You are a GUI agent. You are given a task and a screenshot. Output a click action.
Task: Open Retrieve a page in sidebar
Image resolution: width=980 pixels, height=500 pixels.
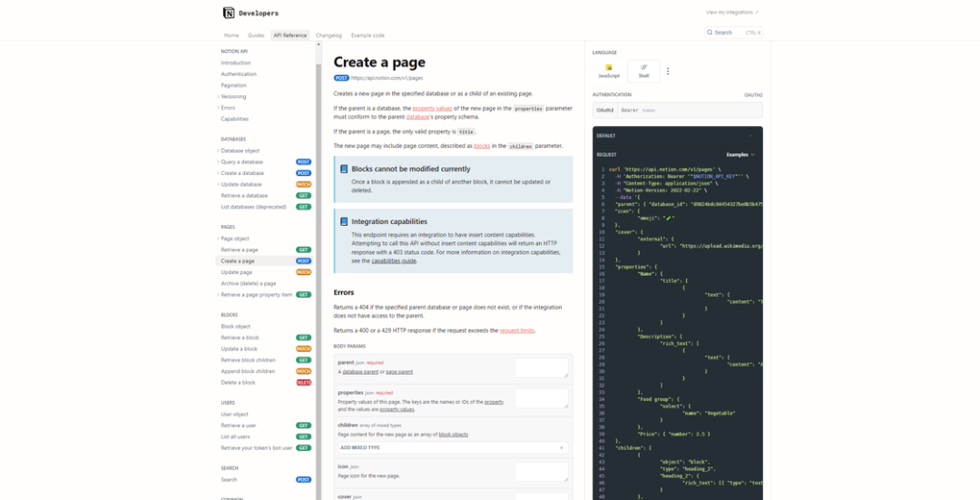240,250
